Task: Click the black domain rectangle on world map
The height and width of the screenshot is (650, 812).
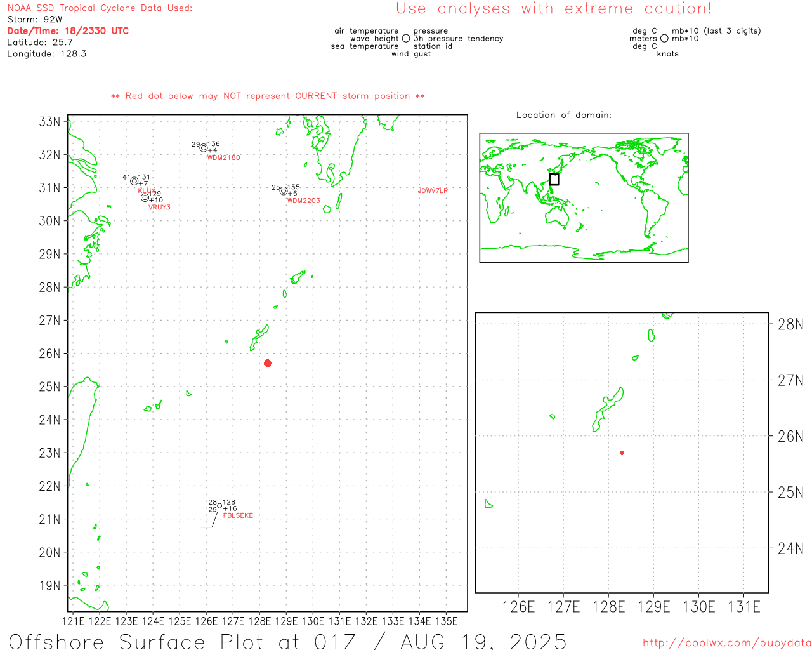Action: (x=554, y=179)
